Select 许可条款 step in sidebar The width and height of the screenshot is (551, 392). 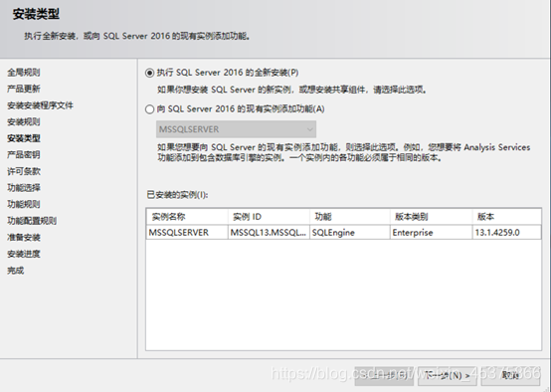(24, 171)
